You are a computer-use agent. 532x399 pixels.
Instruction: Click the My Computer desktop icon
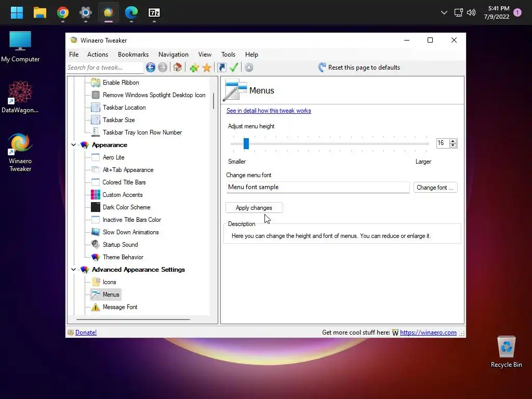(x=20, y=47)
